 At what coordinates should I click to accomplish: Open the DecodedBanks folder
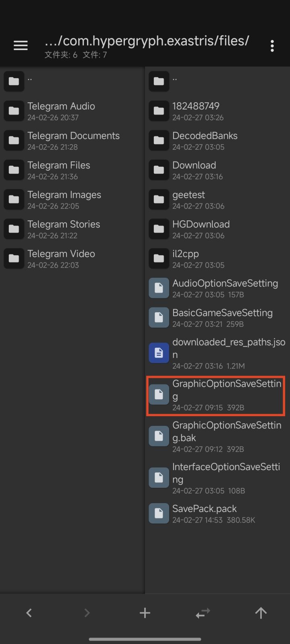[205, 140]
